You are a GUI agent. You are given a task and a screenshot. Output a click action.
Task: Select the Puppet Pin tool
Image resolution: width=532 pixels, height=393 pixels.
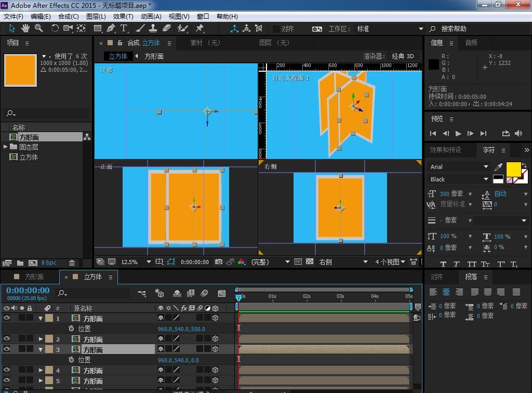(199, 29)
